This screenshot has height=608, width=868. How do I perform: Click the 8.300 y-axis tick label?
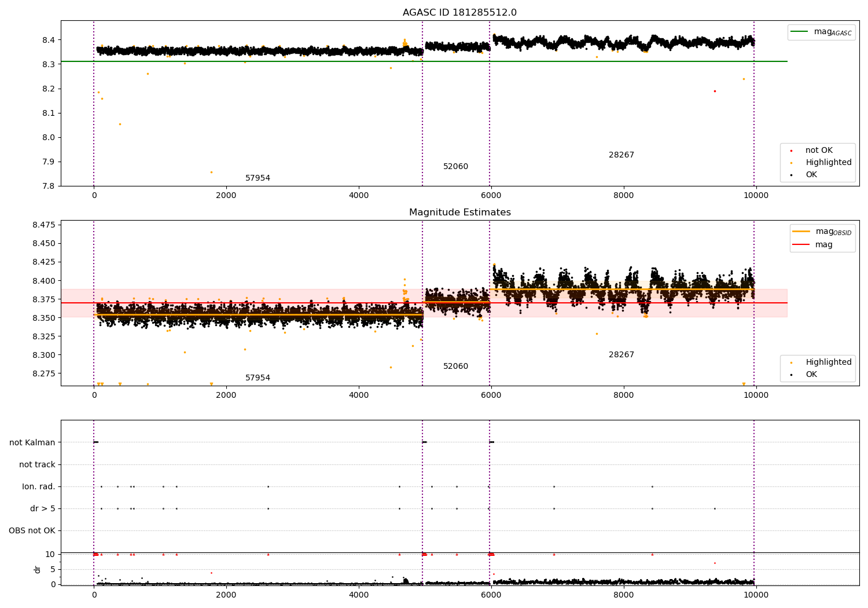click(x=44, y=355)
